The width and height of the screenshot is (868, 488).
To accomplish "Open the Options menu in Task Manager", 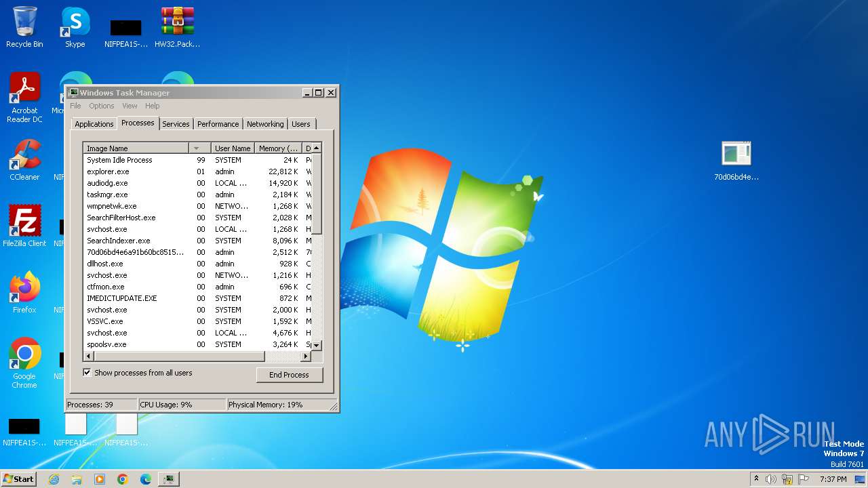I will 102,106.
